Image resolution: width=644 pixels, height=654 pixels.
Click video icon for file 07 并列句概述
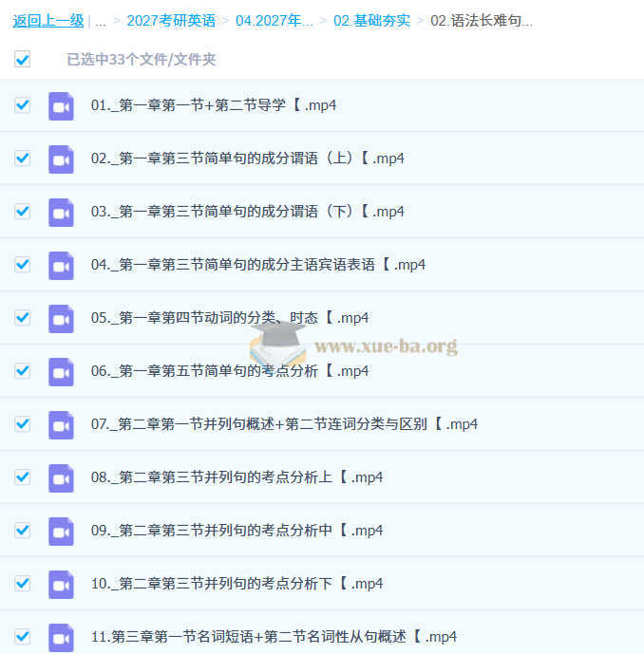tap(61, 424)
